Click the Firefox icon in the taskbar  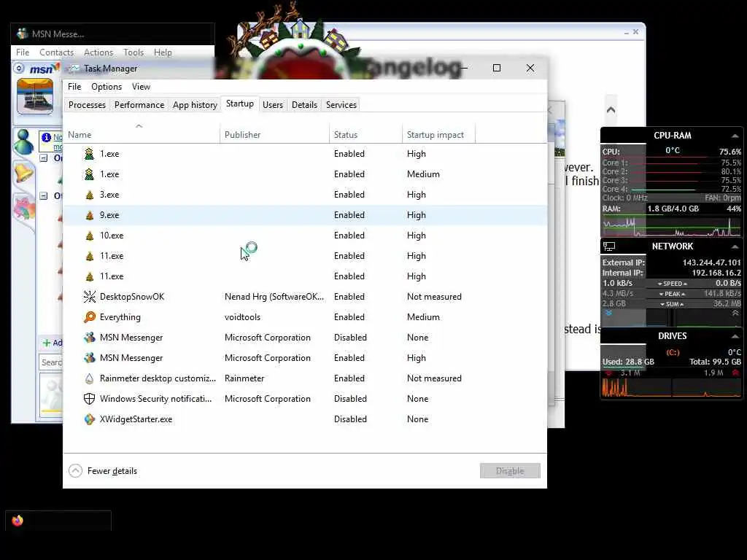(18, 521)
